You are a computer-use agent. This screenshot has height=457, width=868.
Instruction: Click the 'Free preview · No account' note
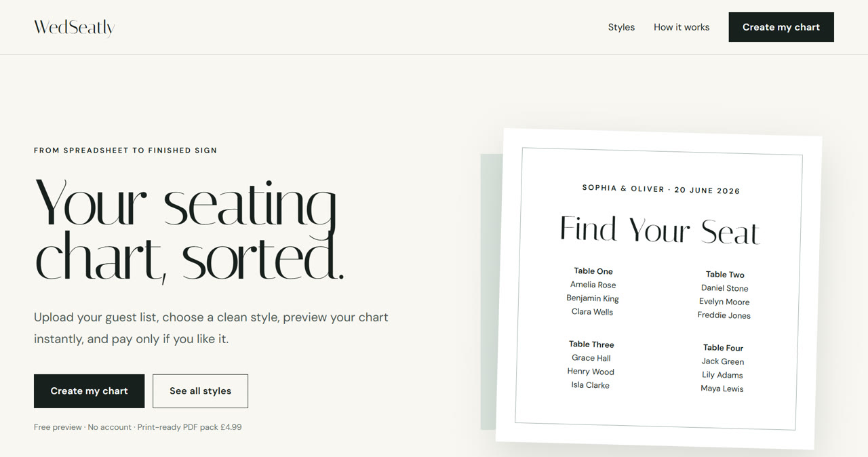[x=138, y=427]
